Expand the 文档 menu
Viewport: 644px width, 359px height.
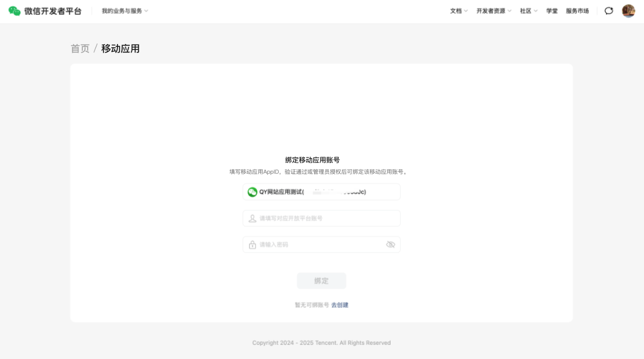459,11
